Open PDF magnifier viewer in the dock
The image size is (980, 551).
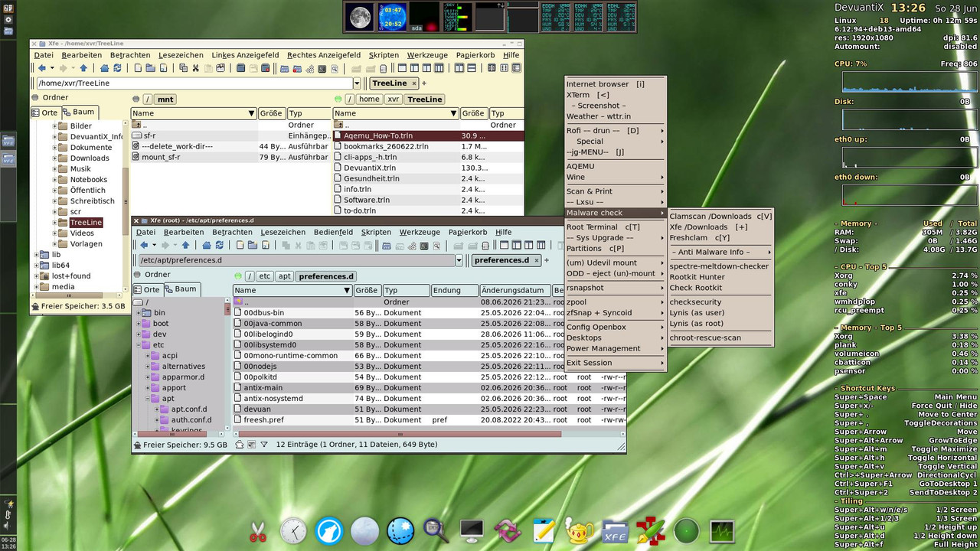tap(436, 529)
